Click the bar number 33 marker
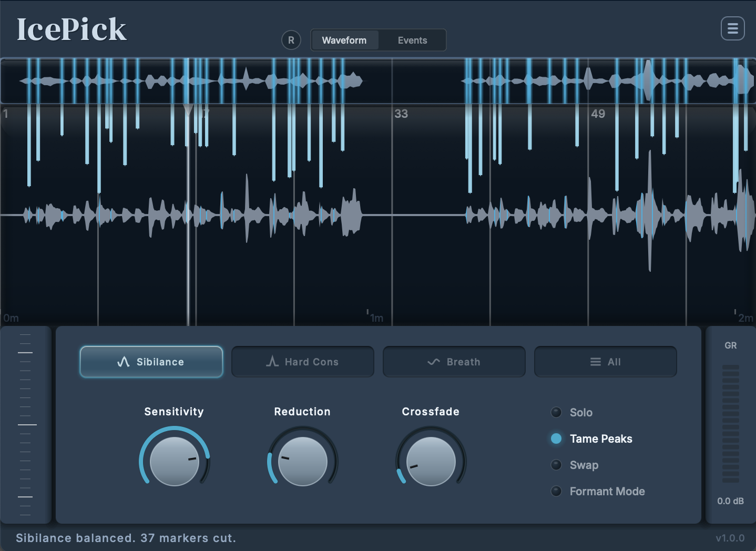 401,114
